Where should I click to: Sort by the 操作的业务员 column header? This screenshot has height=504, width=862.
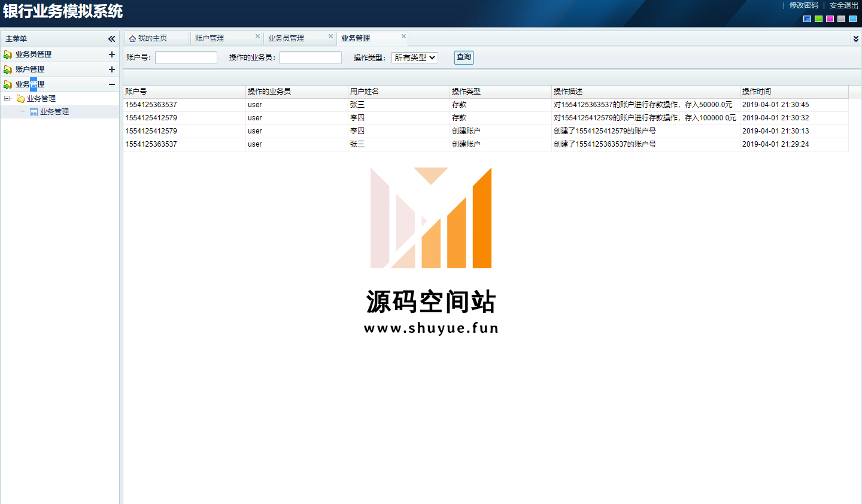point(297,92)
